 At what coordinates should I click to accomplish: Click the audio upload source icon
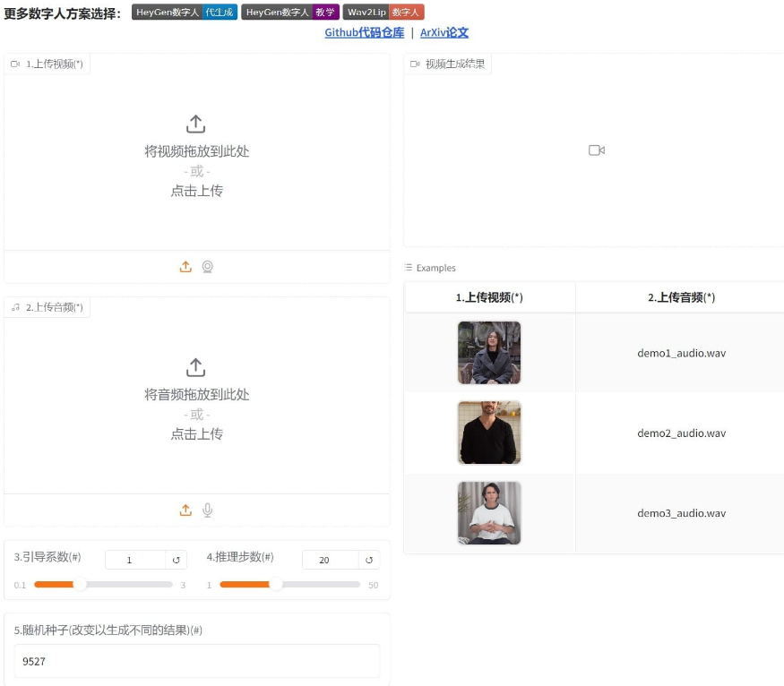coord(185,510)
